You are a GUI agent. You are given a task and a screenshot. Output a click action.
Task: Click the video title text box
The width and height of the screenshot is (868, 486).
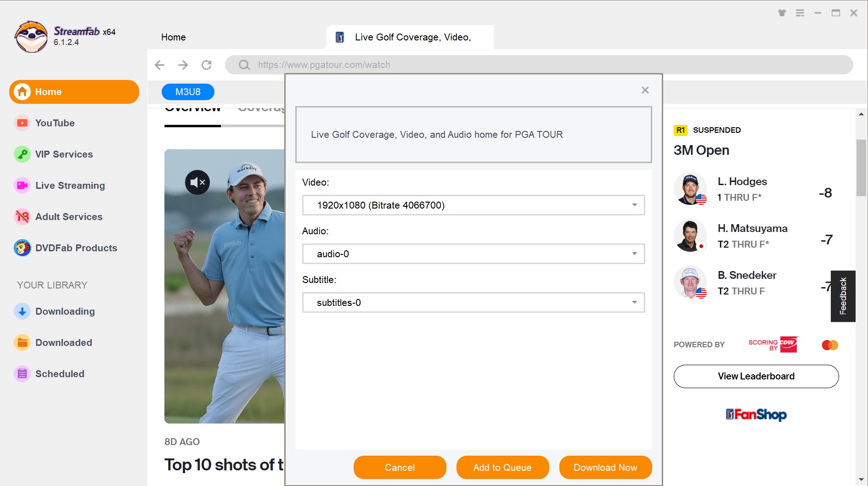(x=473, y=135)
